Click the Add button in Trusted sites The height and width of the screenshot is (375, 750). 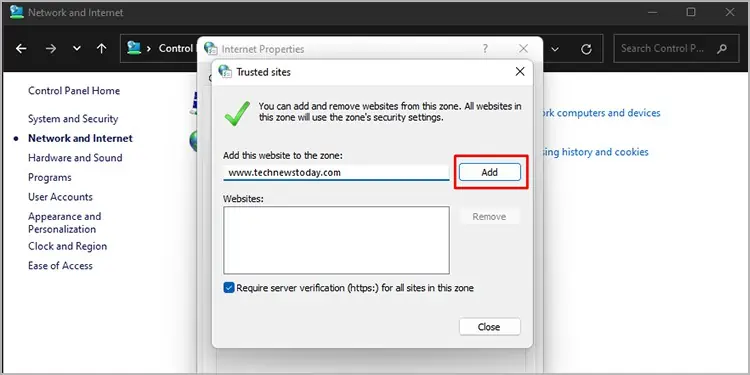489,172
